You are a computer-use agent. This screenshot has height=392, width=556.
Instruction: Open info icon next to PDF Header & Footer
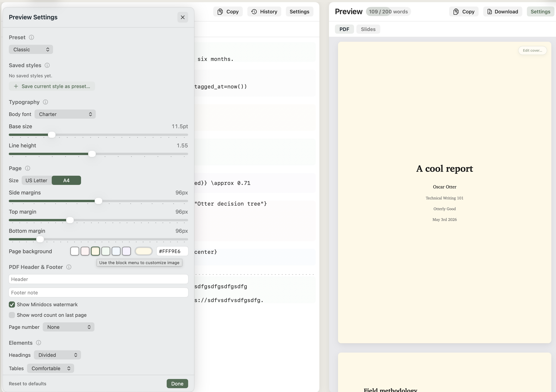(x=69, y=267)
